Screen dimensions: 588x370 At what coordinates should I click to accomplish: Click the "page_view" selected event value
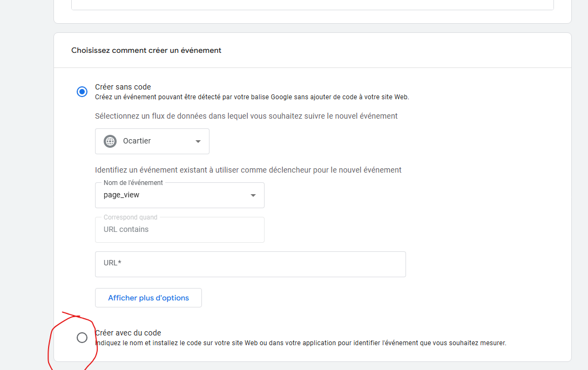click(x=121, y=195)
